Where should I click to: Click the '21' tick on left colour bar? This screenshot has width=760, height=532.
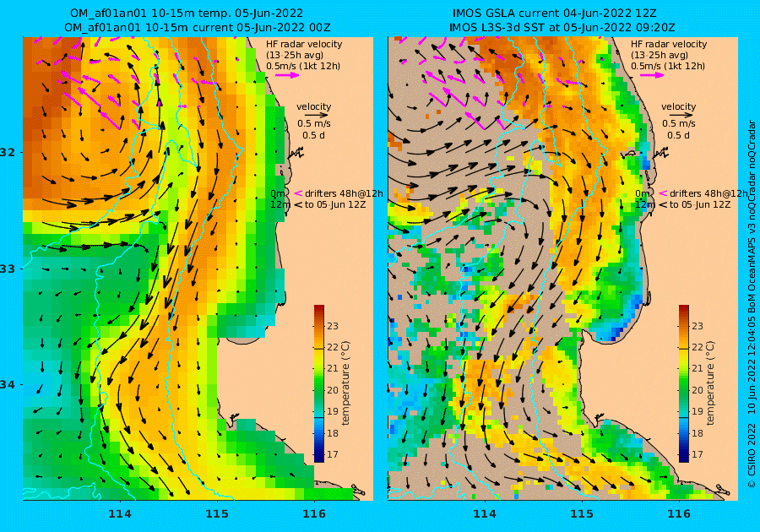click(333, 369)
